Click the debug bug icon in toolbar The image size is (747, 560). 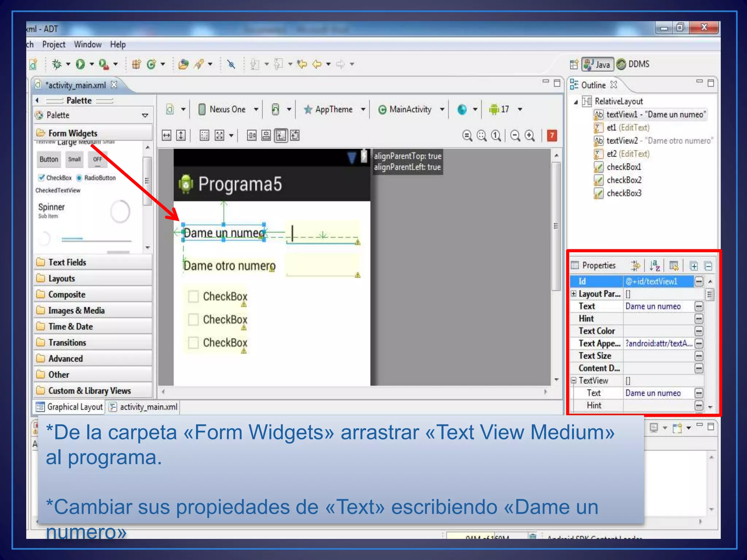click(57, 64)
